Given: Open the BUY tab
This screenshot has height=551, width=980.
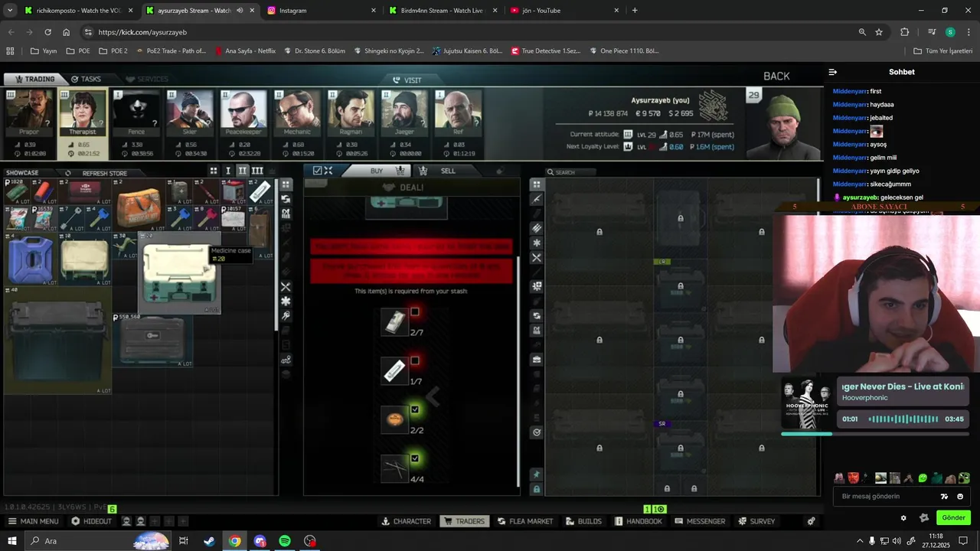Looking at the screenshot, I should (x=377, y=171).
